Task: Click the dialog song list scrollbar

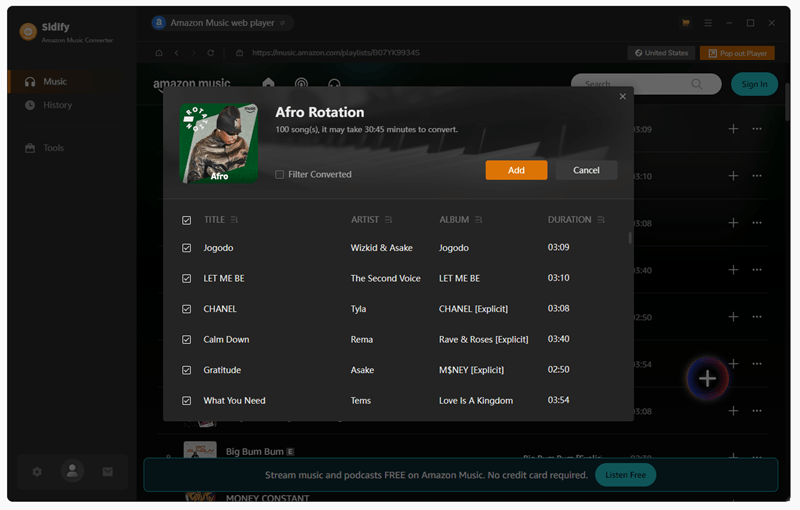Action: [630, 238]
